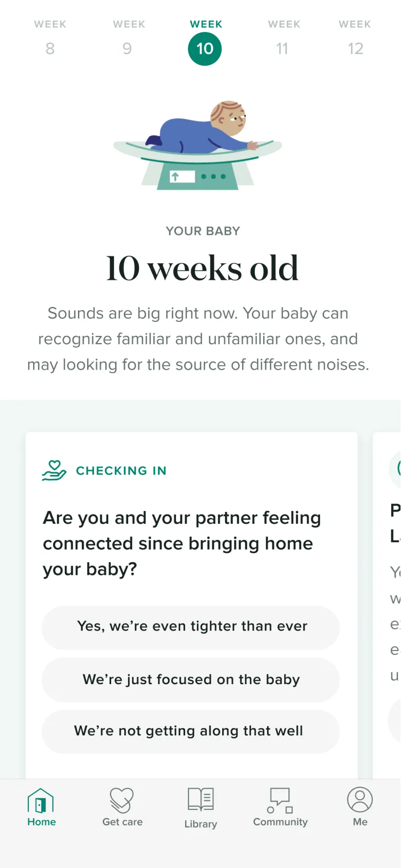Pick "We're not getting along that well"
Viewport: 401px width, 868px height.
191,731
